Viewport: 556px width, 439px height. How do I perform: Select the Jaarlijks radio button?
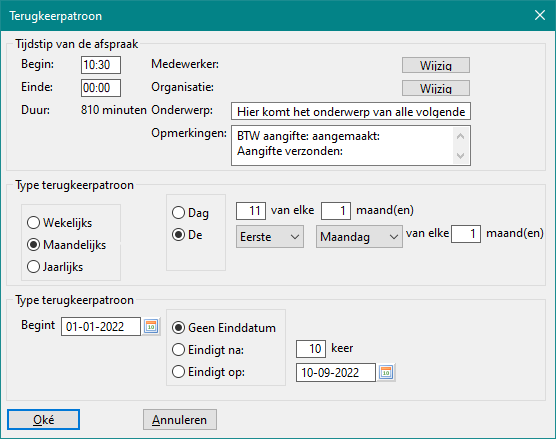coord(55,267)
